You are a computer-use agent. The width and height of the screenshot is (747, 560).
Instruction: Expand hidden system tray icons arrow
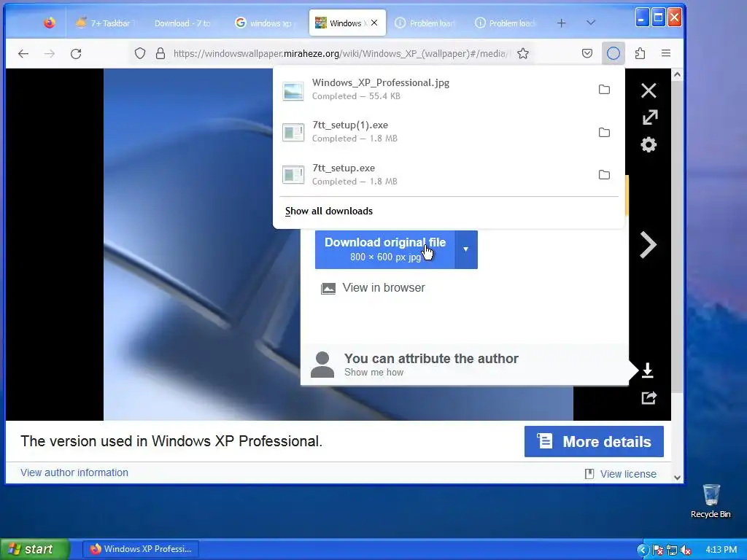642,550
